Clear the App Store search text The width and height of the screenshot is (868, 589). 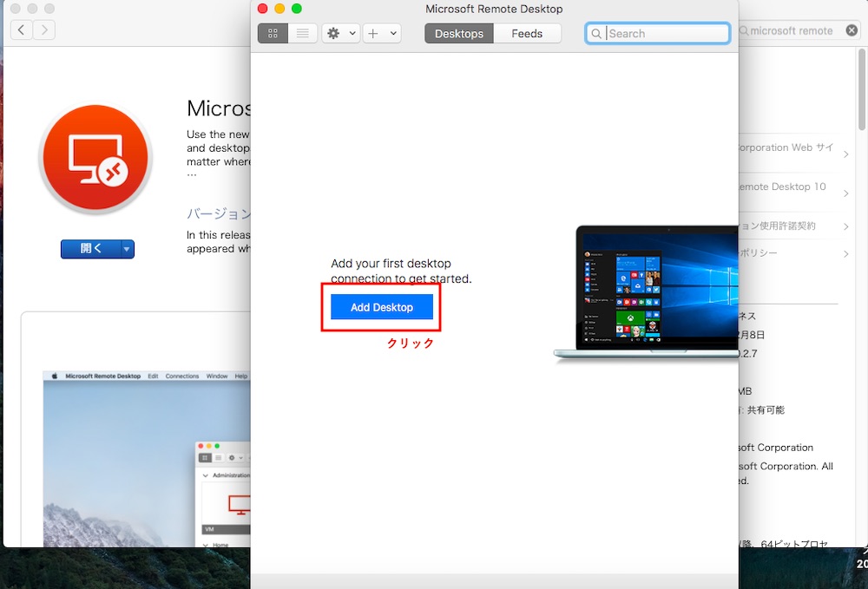click(x=852, y=30)
